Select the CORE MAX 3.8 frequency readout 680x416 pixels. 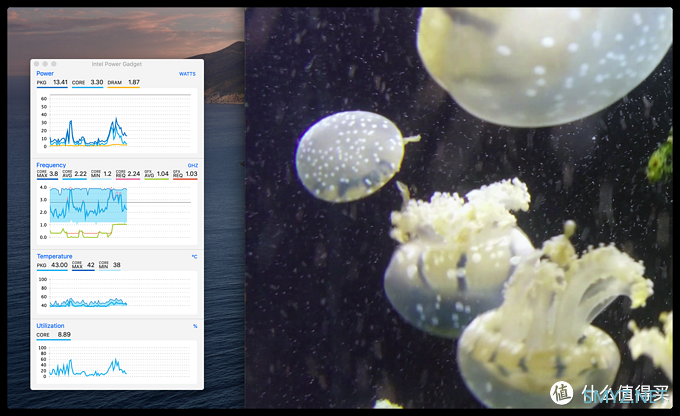pos(47,174)
